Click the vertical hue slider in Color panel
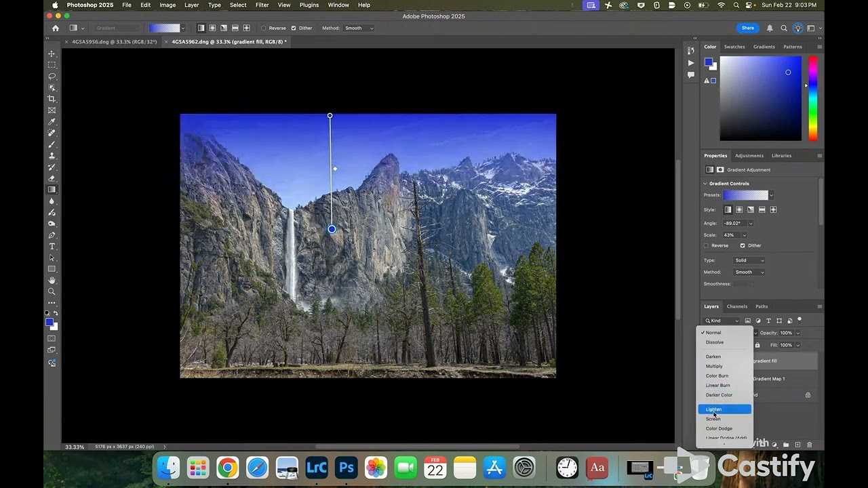The image size is (868, 488). click(812, 98)
